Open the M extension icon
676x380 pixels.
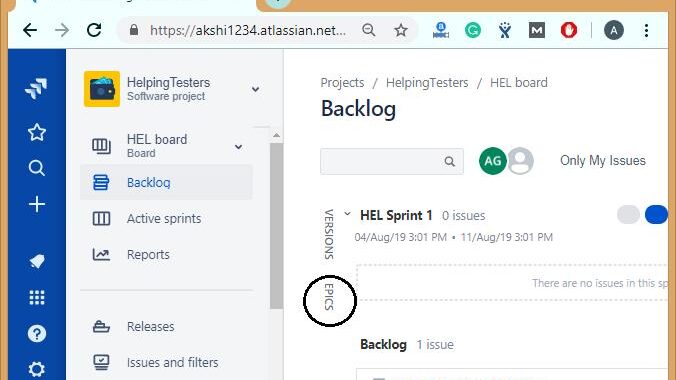click(x=537, y=30)
